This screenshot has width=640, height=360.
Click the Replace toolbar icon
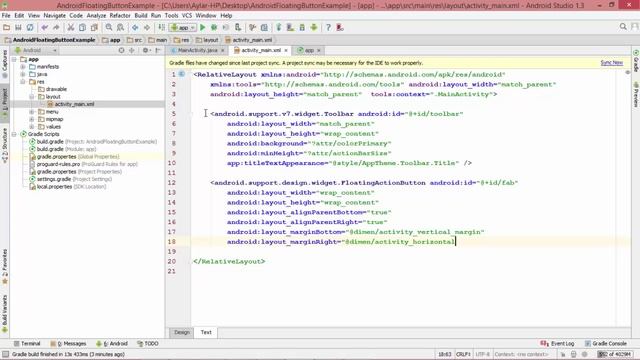(x=120, y=27)
